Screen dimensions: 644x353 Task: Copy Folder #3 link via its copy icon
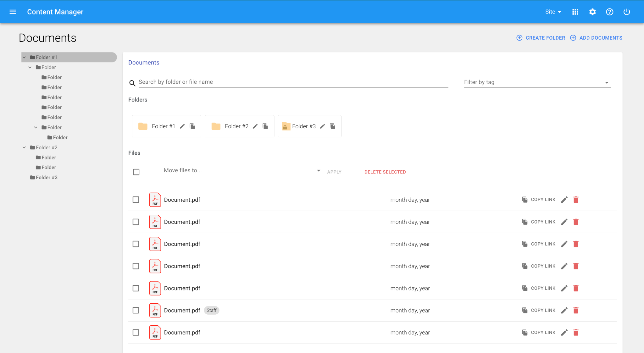[332, 126]
